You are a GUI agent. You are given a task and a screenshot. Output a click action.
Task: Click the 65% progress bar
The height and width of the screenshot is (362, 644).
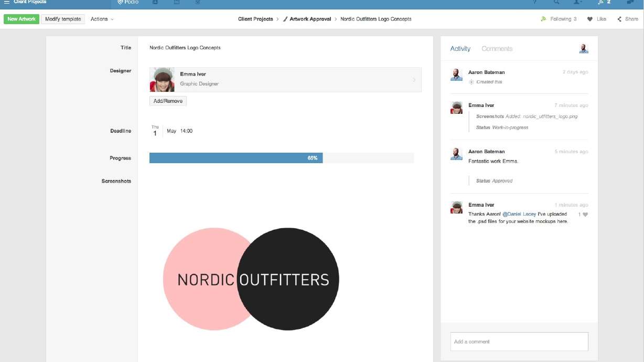coord(236,157)
